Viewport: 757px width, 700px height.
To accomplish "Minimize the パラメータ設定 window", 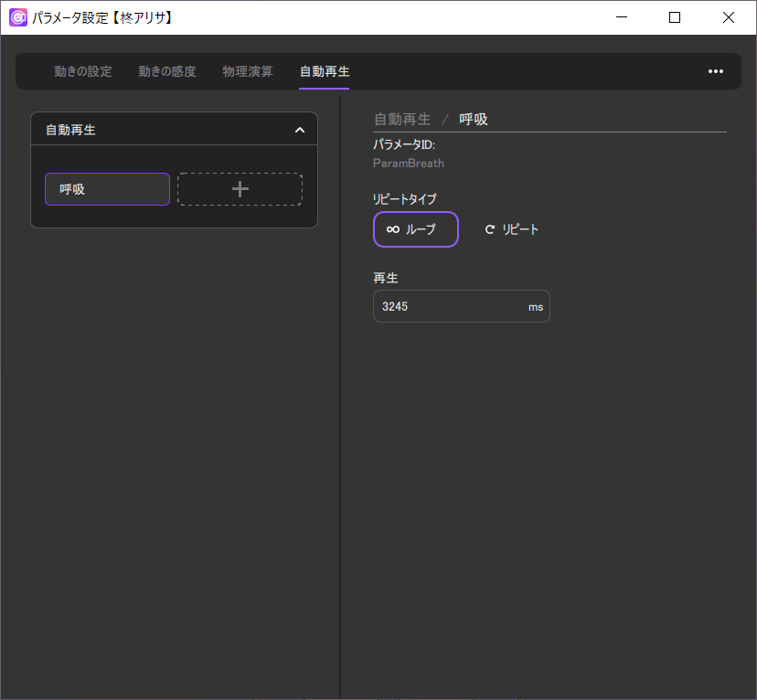I will click(622, 17).
